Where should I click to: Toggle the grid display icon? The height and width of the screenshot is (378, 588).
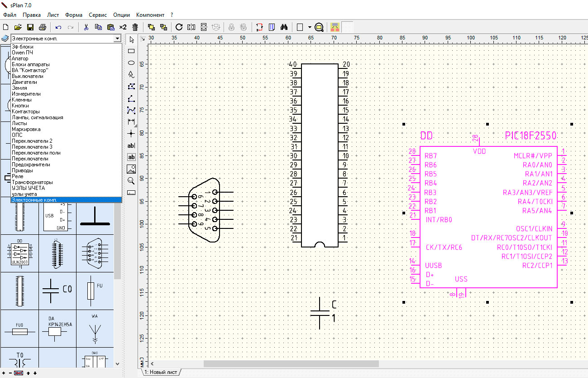(x=300, y=27)
